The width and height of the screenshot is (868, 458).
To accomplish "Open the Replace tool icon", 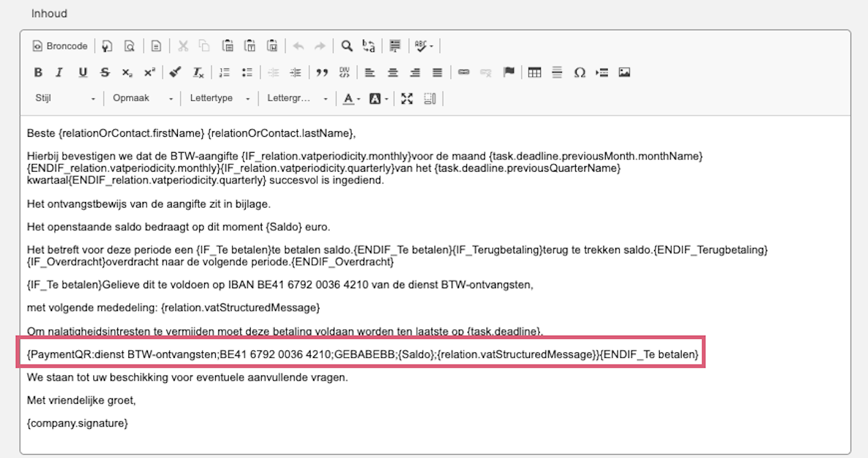I will click(369, 46).
